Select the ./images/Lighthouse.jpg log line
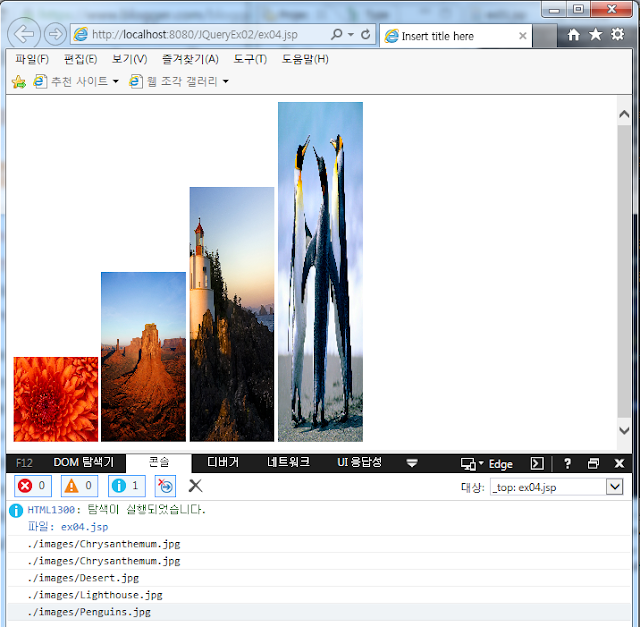The image size is (640, 627). pos(95,595)
